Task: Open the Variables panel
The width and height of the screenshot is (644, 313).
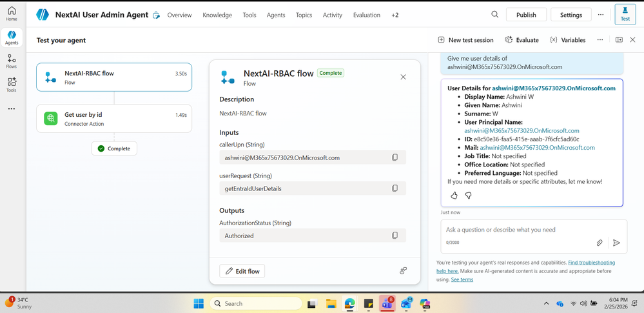Action: (567, 40)
